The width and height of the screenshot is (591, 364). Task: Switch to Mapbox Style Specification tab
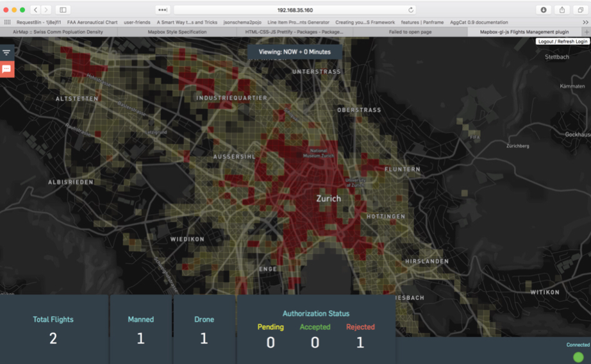pos(177,31)
